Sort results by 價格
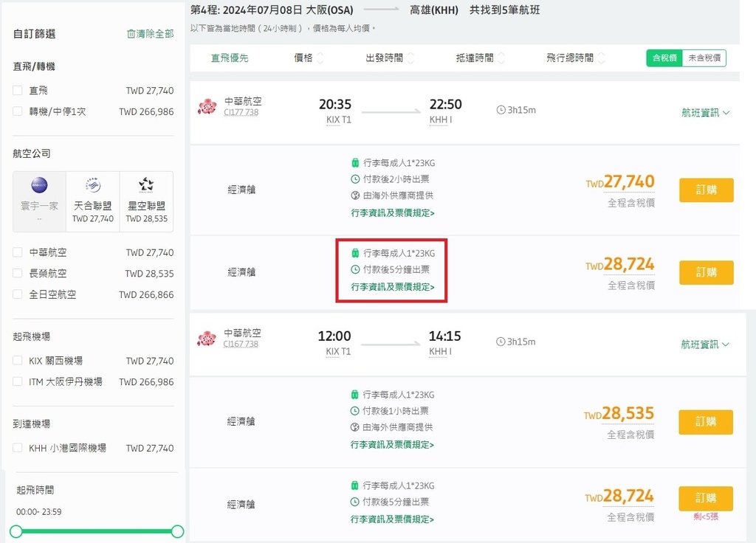 click(x=309, y=58)
